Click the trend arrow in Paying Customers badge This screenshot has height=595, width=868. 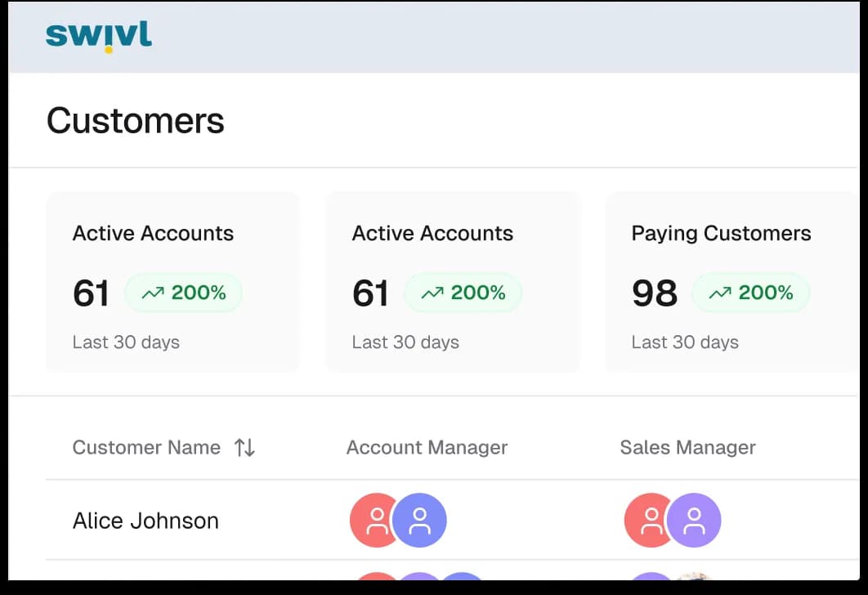click(721, 292)
